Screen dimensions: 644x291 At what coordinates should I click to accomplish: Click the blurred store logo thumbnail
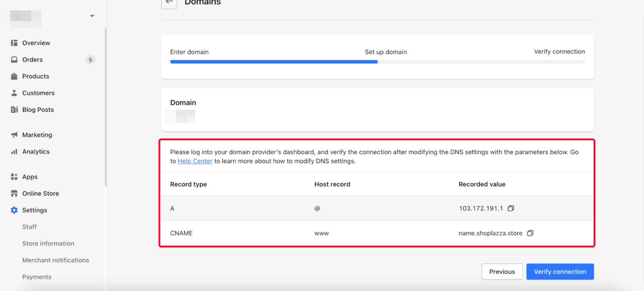26,19
